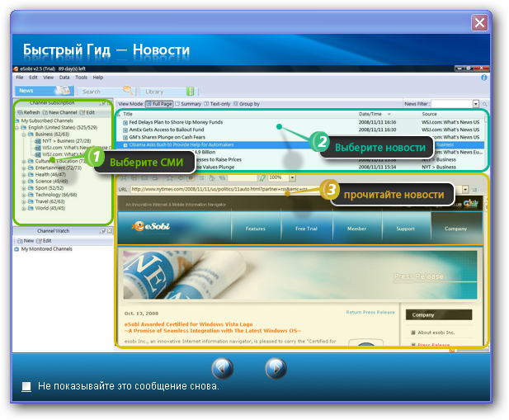509x420 pixels.
Task: Click Edit in Channel Watch toolbar
Action: pos(44,241)
